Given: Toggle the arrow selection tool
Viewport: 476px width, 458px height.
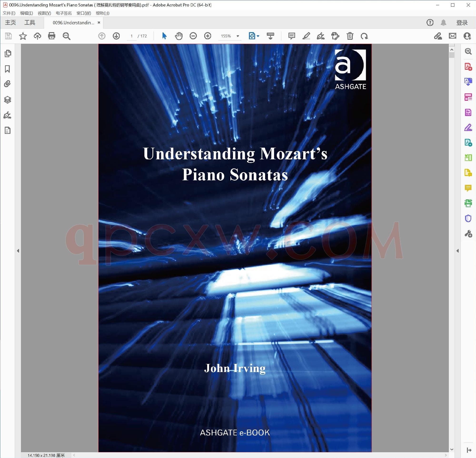Looking at the screenshot, I should tap(164, 36).
